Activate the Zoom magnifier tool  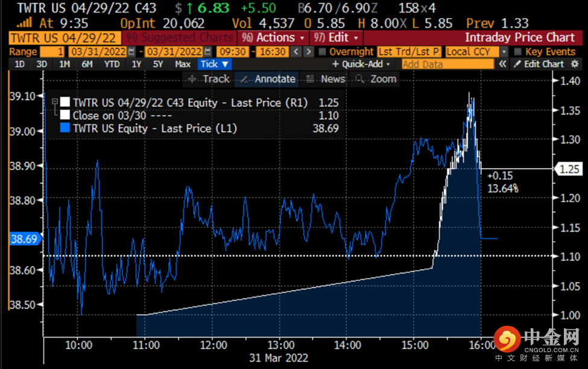pyautogui.click(x=376, y=79)
